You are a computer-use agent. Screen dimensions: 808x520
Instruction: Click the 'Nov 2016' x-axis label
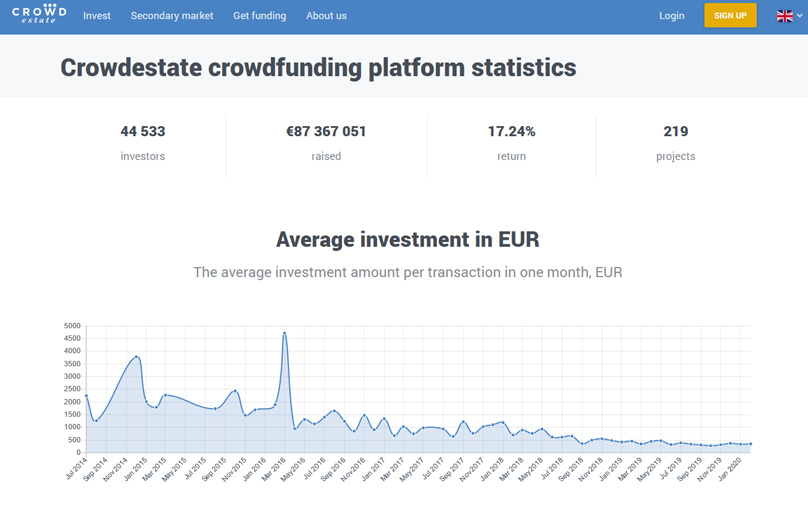click(354, 469)
